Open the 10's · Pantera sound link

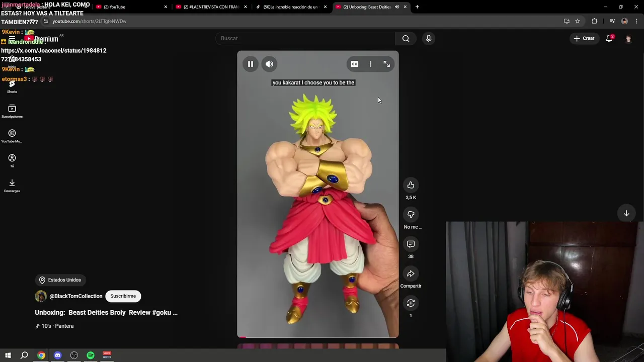54,326
